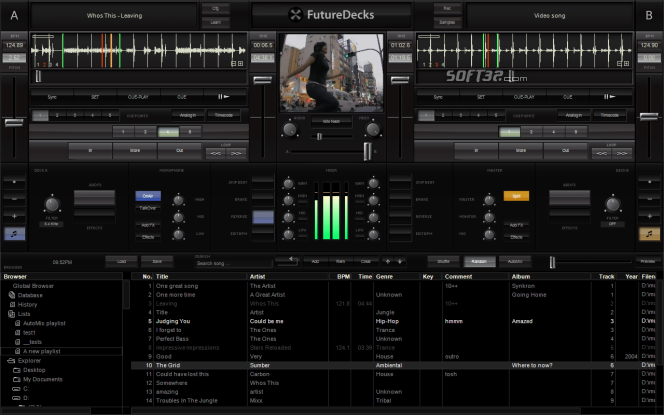Viewport: 664px width, 415px height.
Task: Turn the deck A filter knob
Action: coord(52,205)
